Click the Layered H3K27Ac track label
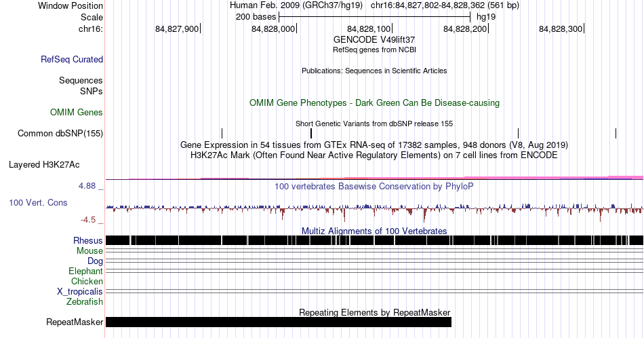Image resolution: width=644 pixels, height=338 pixels. coord(44,164)
